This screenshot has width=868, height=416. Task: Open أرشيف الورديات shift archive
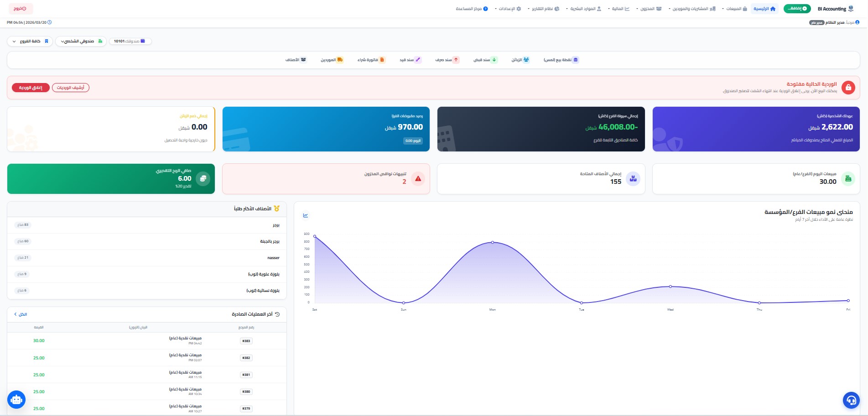(71, 88)
